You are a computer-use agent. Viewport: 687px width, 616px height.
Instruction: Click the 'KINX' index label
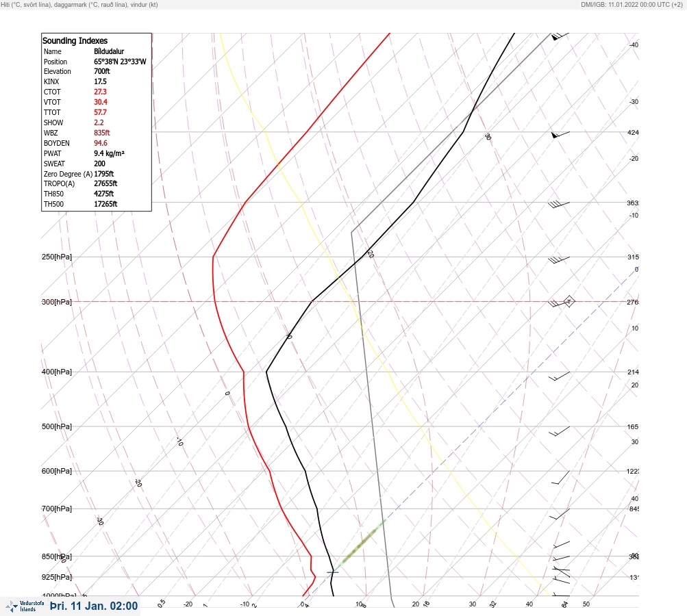point(51,81)
